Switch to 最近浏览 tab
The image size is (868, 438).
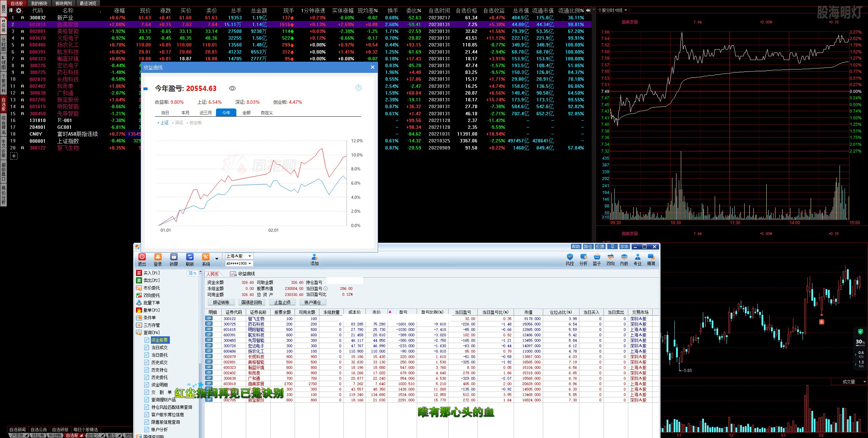coord(88,3)
